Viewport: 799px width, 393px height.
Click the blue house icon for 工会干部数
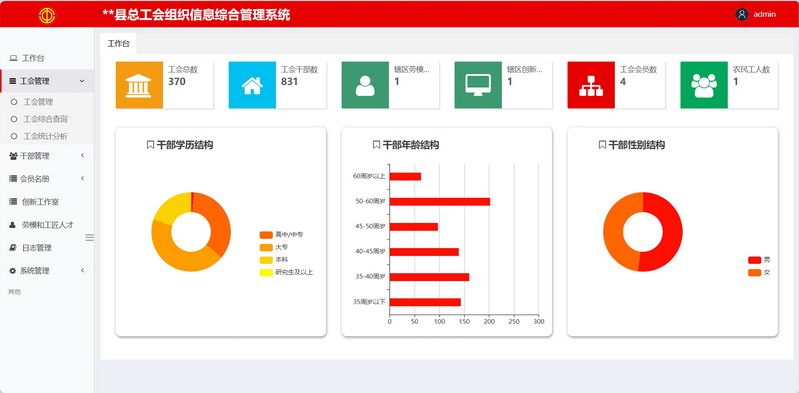point(252,85)
